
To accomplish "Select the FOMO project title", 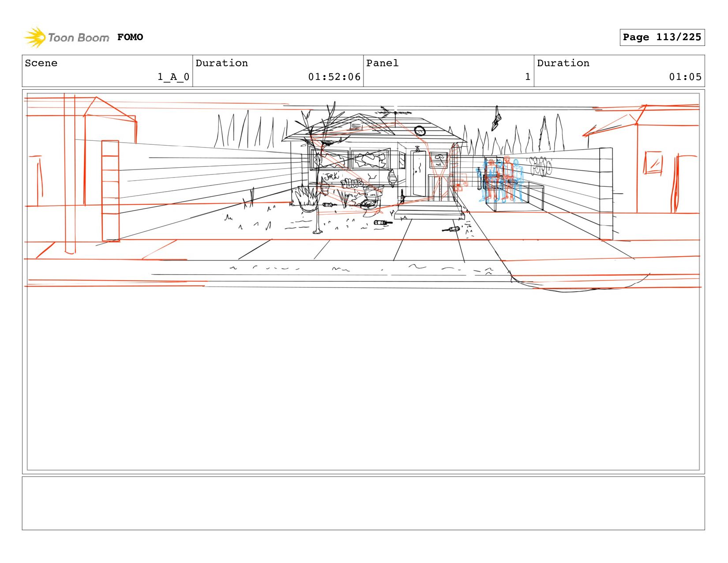I will pos(130,37).
